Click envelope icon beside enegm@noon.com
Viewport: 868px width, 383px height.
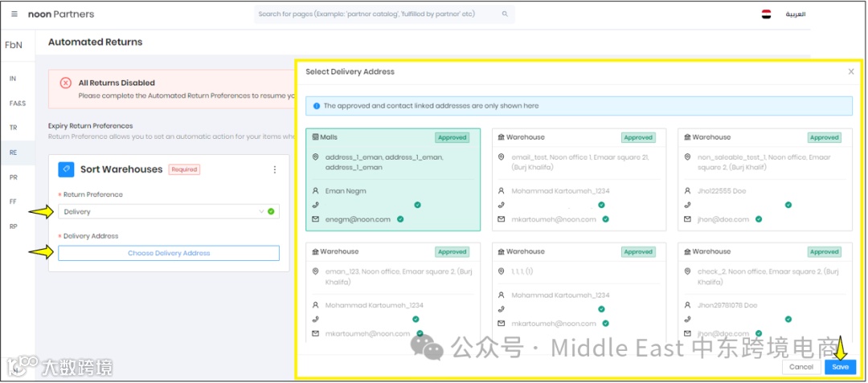pyautogui.click(x=316, y=219)
